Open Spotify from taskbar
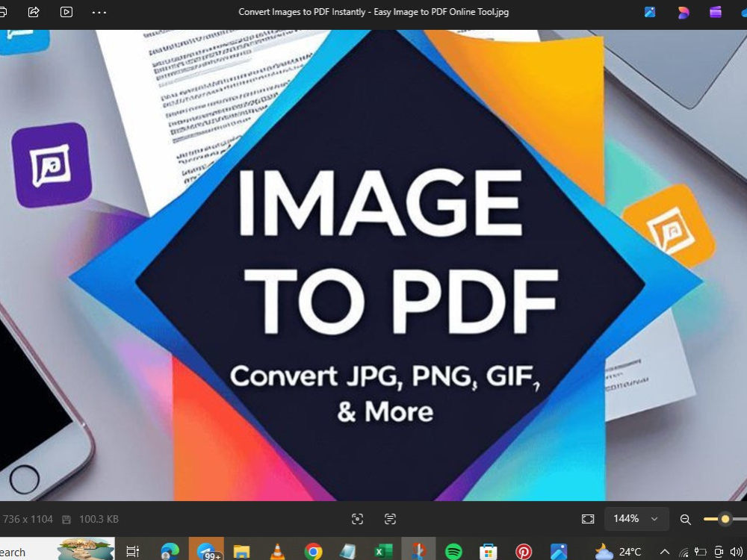The image size is (747, 560). (453, 552)
